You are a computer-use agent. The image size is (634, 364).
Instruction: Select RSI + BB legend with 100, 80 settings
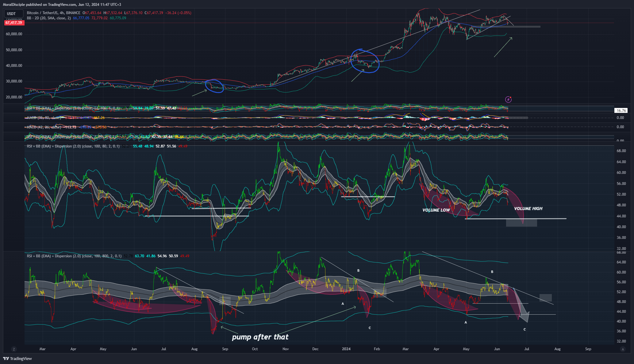(73, 146)
